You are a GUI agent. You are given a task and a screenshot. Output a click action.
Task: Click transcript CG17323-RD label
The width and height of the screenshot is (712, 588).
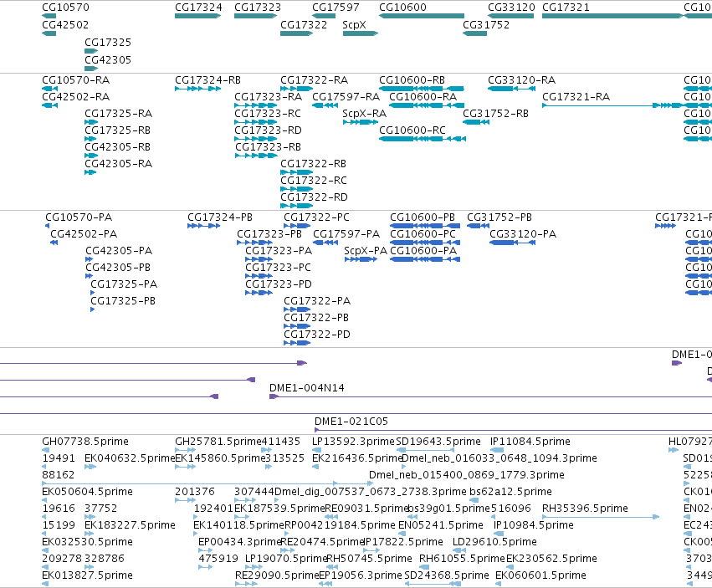pyautogui.click(x=268, y=130)
